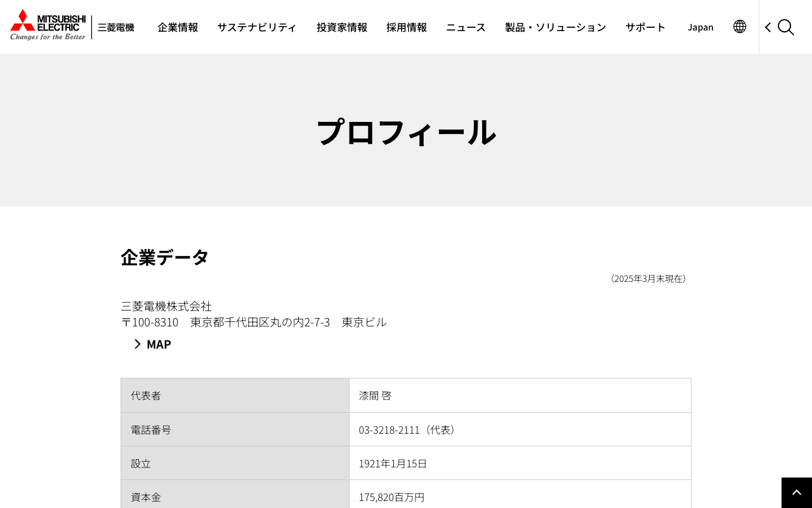Click the back chevron beside search
Viewport: 812px width, 508px height.
tap(768, 27)
